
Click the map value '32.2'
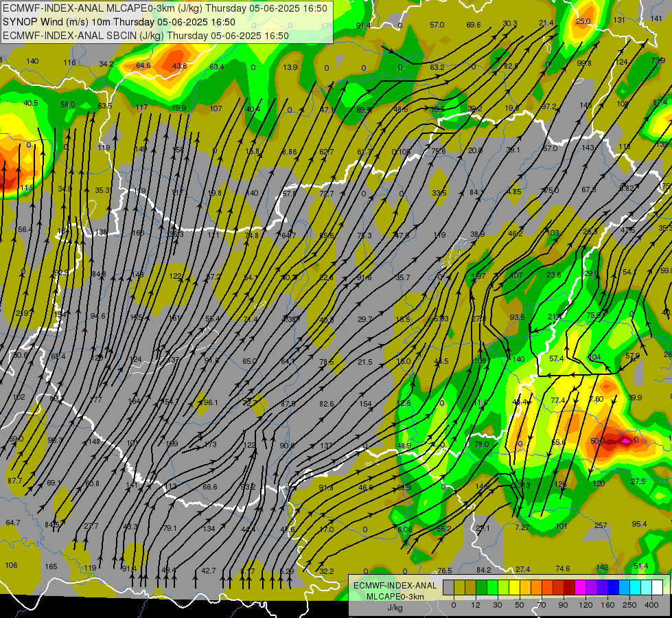(x=327, y=571)
